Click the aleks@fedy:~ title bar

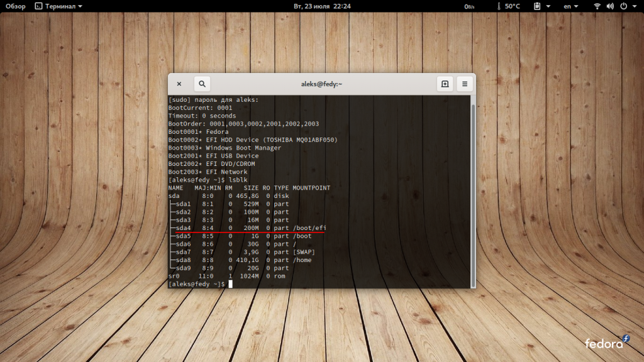321,84
